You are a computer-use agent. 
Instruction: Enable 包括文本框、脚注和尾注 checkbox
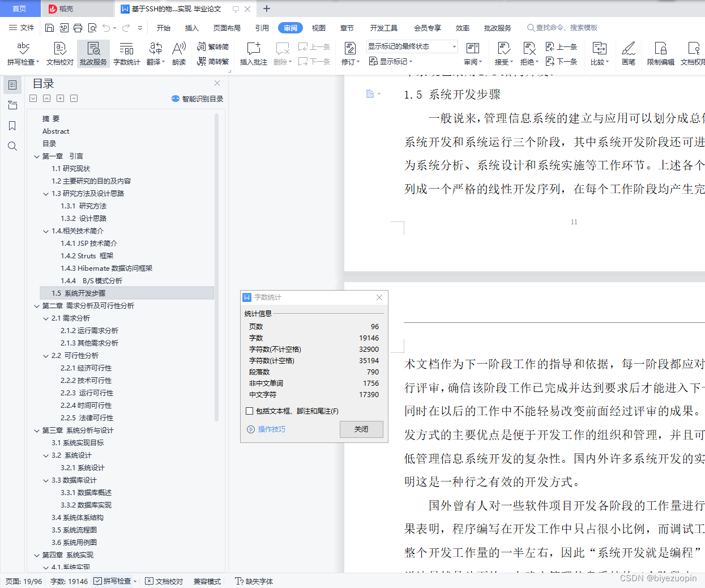click(x=250, y=411)
